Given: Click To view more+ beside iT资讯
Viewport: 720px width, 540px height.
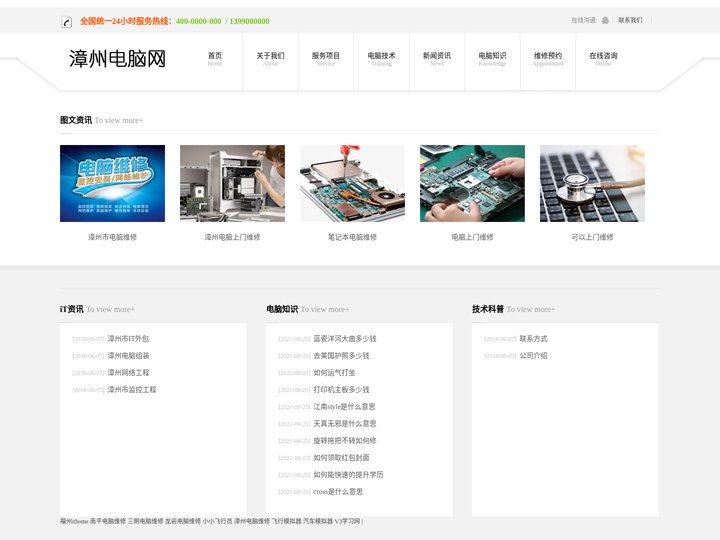Looking at the screenshot, I should 110,309.
